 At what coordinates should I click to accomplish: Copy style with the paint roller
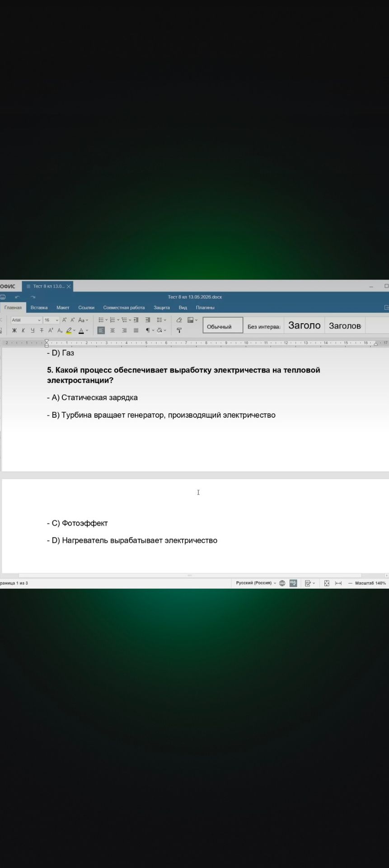[179, 330]
